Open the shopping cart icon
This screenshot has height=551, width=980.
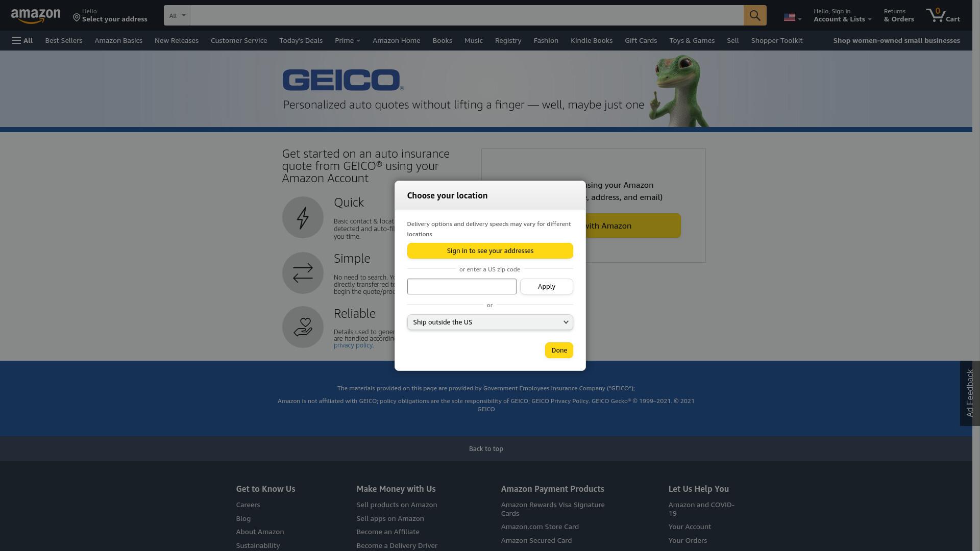[943, 15]
